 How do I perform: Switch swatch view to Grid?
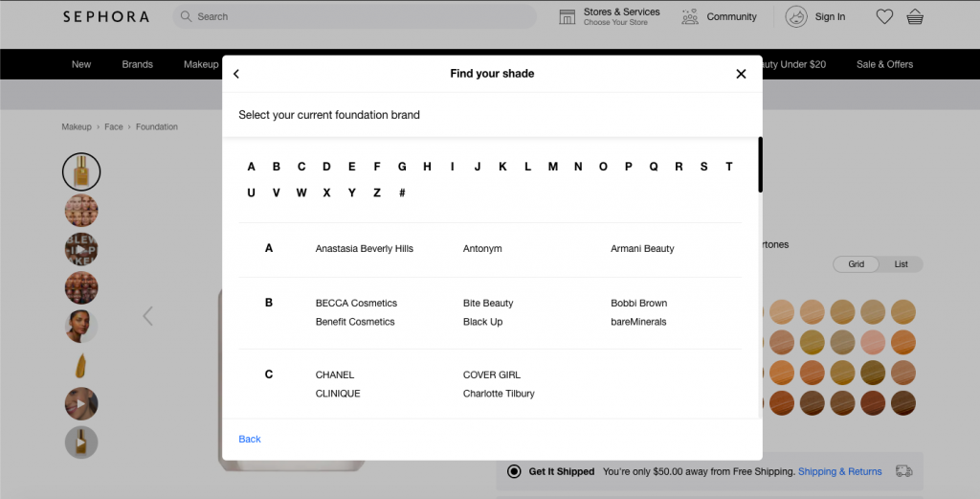point(856,264)
